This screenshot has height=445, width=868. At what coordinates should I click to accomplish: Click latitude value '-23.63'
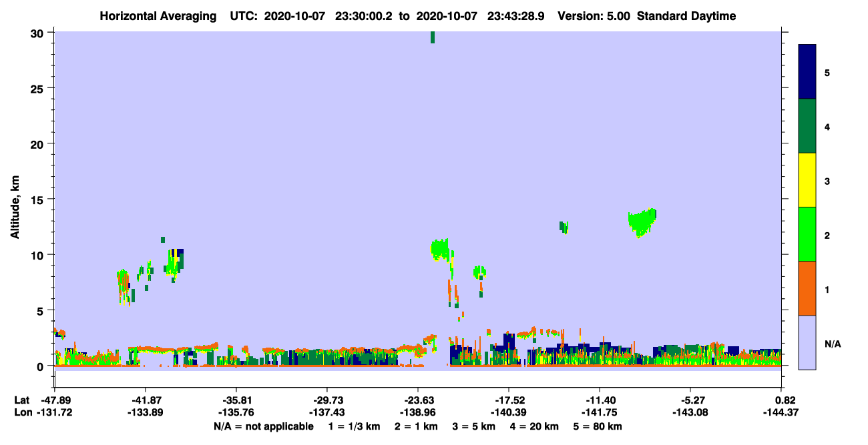[x=417, y=400]
